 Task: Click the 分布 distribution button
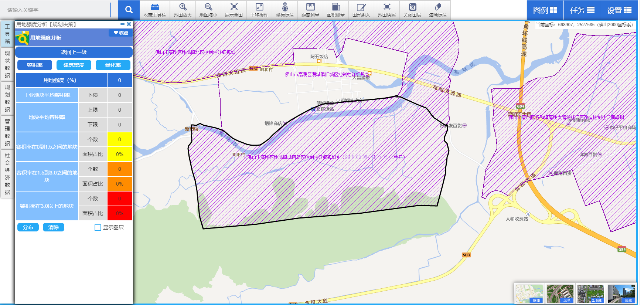28,227
